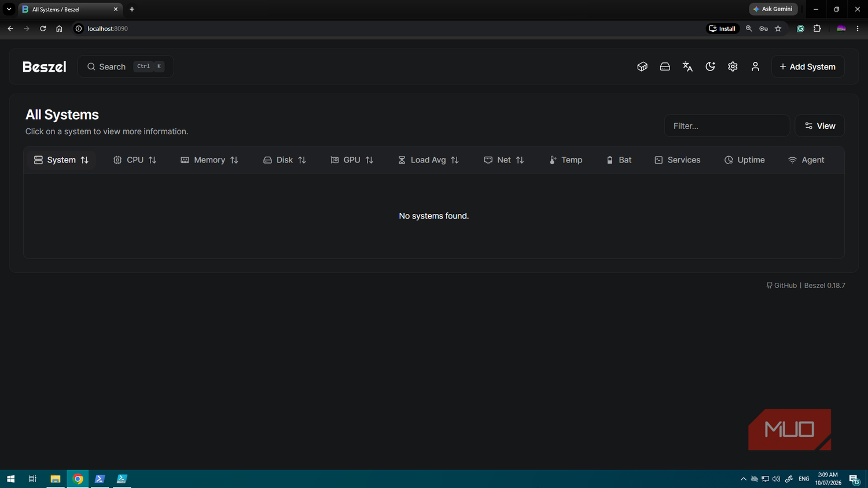Image resolution: width=868 pixels, height=488 pixels.
Task: Sort by the Load Avg column
Action: click(x=428, y=160)
